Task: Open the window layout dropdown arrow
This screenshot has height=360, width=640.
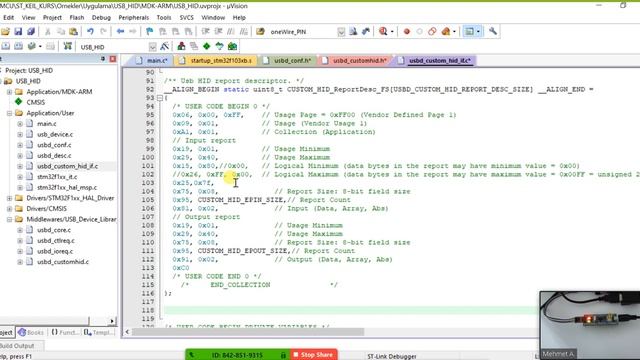Action: 478,31
